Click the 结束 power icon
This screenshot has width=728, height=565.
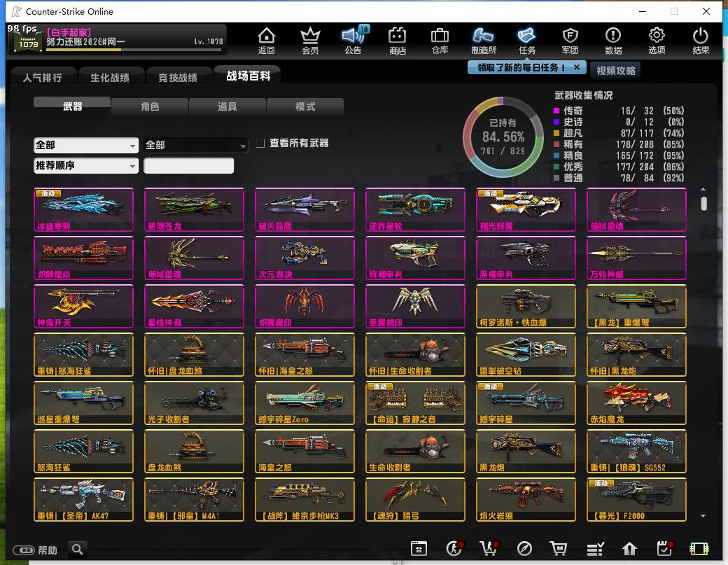(701, 41)
